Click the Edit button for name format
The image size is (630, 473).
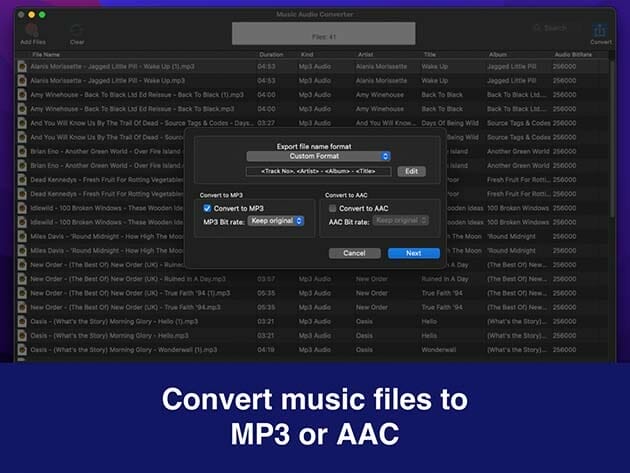[411, 171]
